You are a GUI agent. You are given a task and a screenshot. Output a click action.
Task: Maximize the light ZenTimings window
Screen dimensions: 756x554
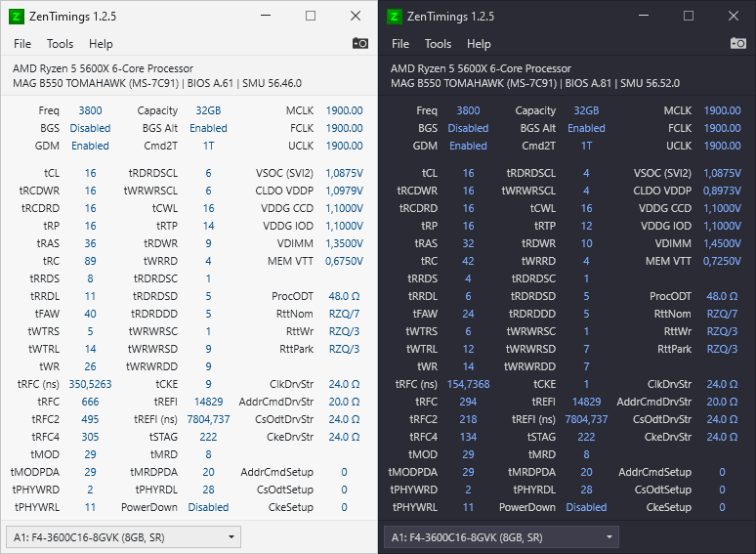coord(311,16)
